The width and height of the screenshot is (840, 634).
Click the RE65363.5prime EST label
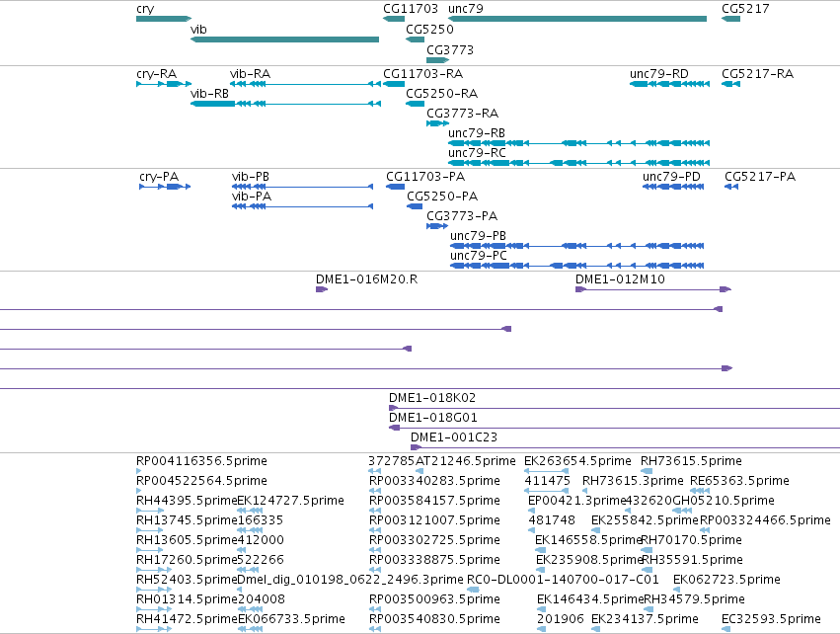739,481
